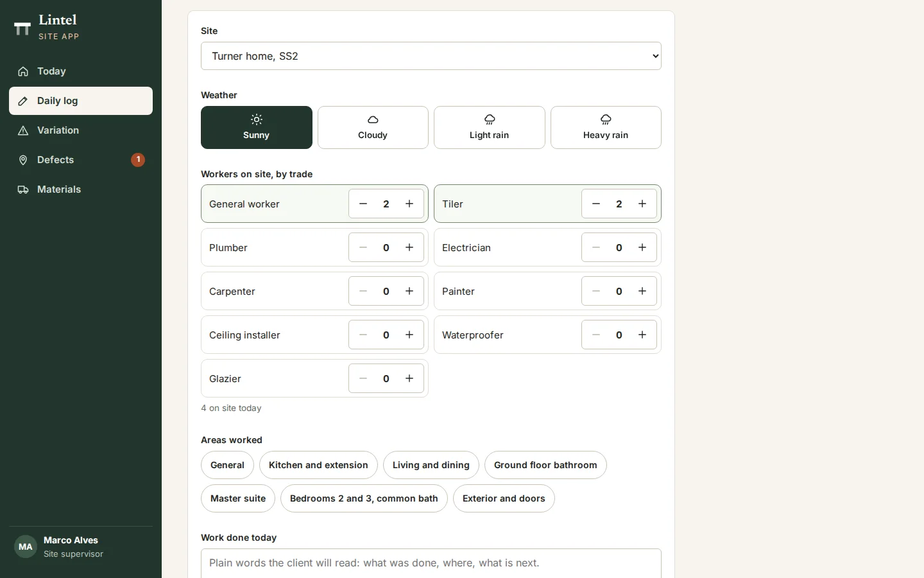Add a Tiler with the plus icon
This screenshot has width=924, height=578.
(x=642, y=204)
